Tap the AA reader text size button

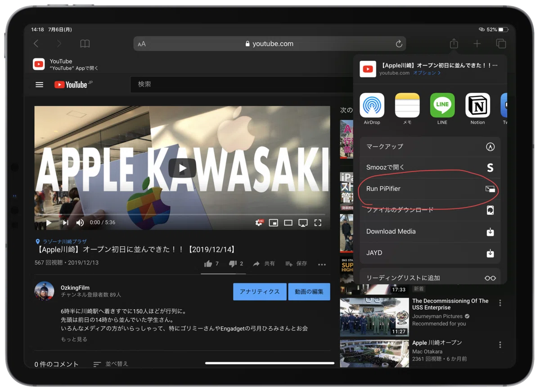pos(142,44)
